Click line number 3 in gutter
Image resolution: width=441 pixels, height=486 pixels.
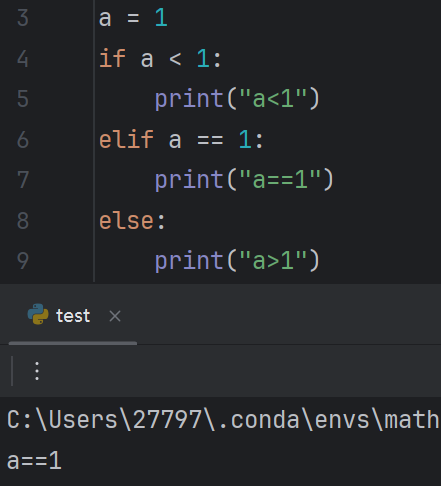tap(23, 18)
